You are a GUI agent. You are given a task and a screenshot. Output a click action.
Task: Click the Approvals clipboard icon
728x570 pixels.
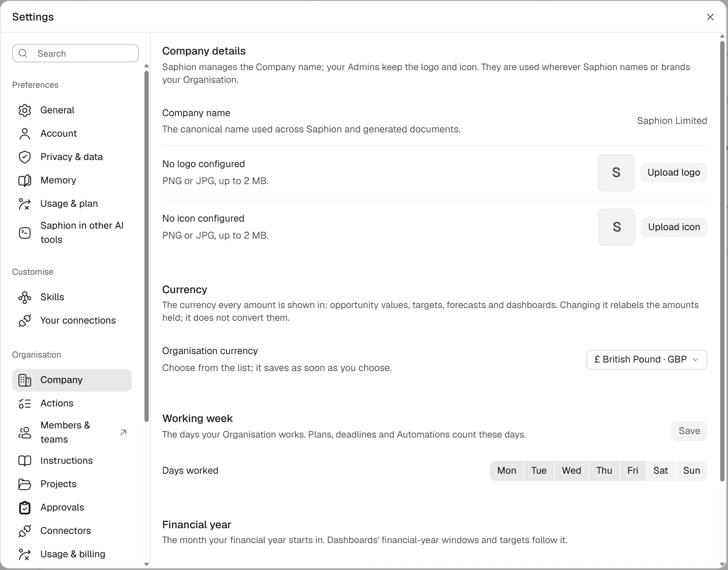(25, 508)
